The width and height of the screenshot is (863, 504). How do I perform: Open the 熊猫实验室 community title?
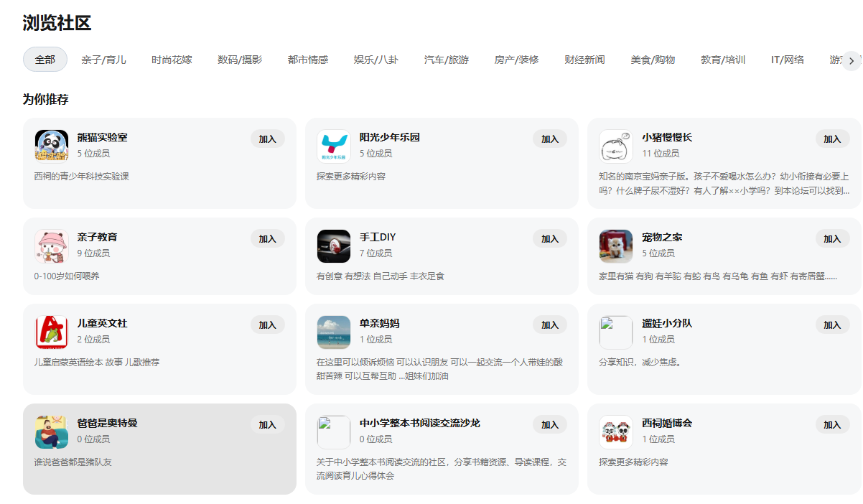pyautogui.click(x=103, y=137)
